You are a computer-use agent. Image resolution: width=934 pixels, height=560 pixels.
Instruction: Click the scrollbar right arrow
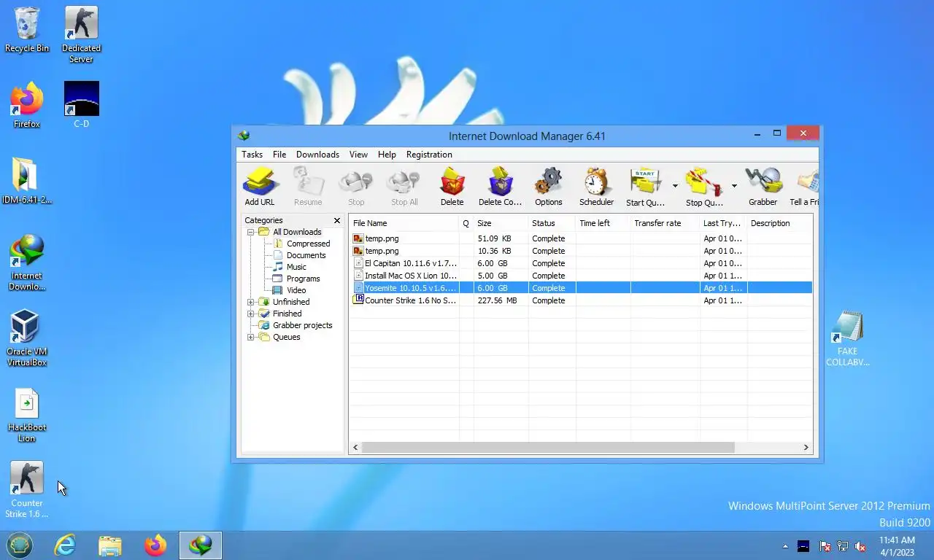[806, 447]
